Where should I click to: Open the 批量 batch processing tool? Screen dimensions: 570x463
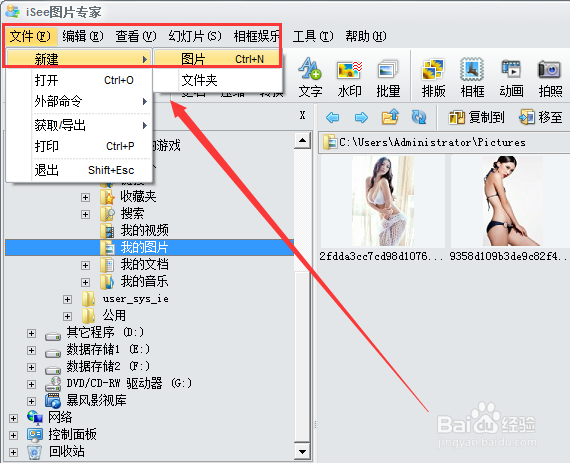click(388, 77)
